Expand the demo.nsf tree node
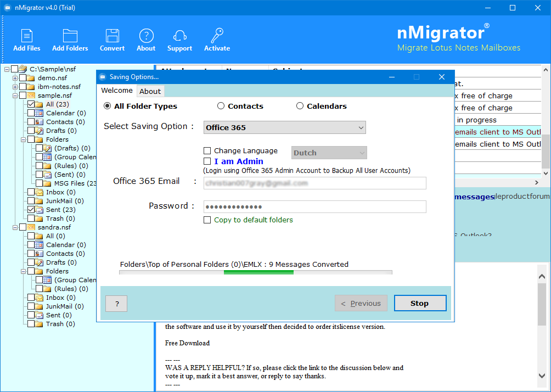The width and height of the screenshot is (551, 392). coord(15,78)
